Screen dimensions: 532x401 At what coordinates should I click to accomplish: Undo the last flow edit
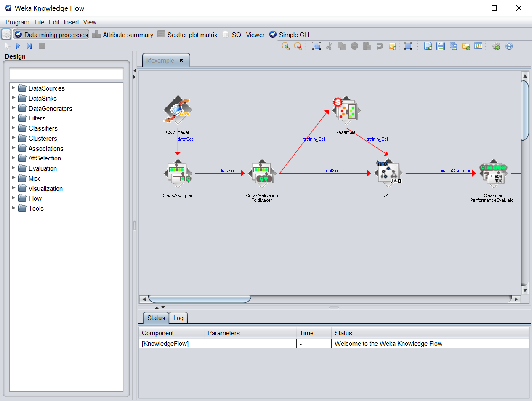point(380,46)
